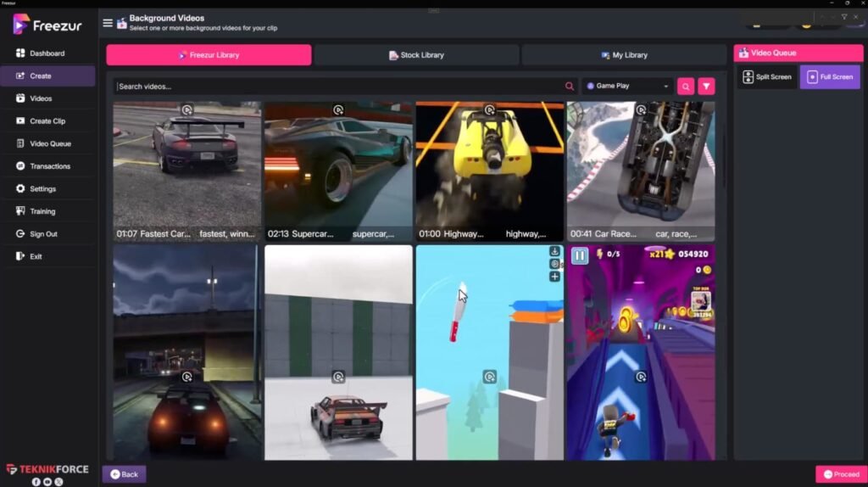Open TeknikForce Facebook page icon
Viewport: 868px width, 487px height.
[x=36, y=481]
